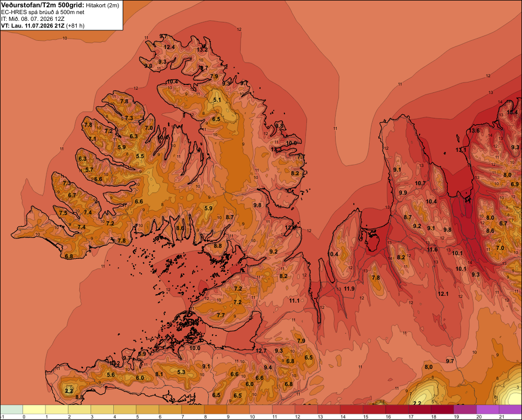Click the 5.5 temperature label

click(140, 156)
